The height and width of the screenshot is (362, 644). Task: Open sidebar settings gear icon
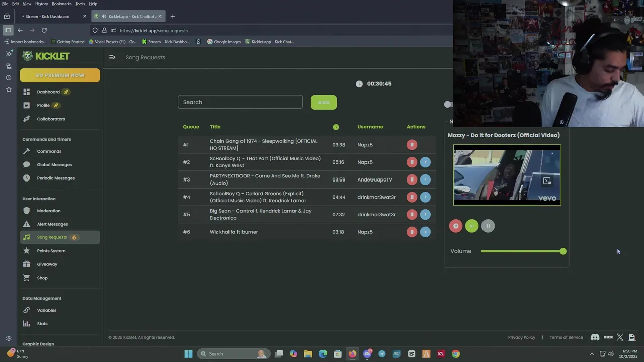pyautogui.click(x=9, y=339)
